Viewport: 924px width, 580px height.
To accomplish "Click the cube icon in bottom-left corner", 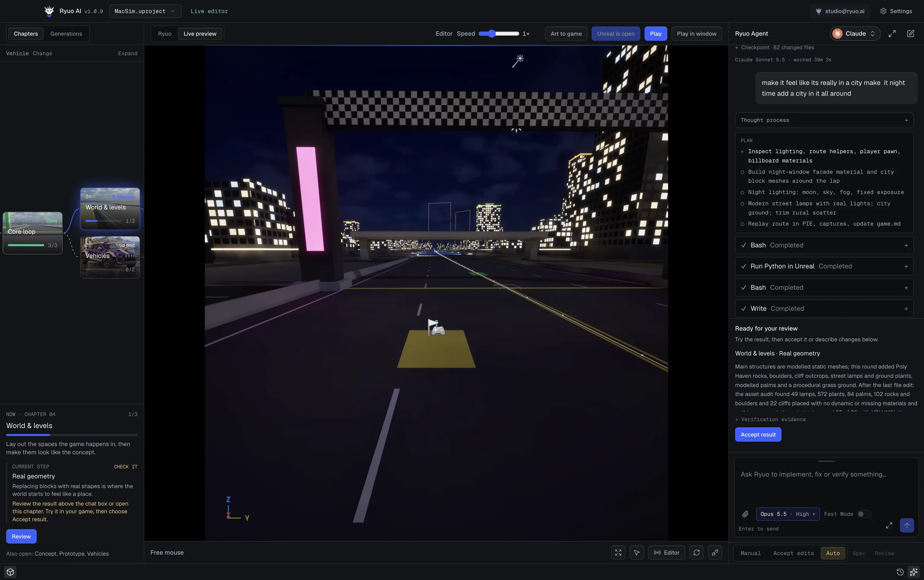I will coord(10,572).
